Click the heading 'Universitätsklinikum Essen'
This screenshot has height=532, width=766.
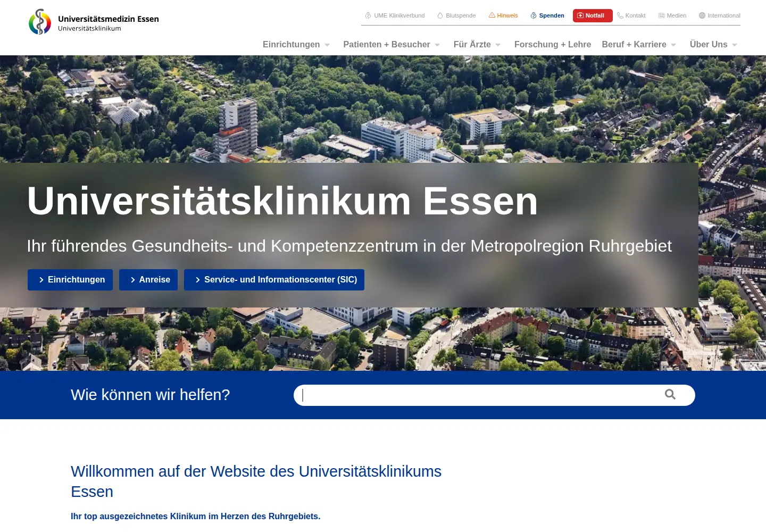[282, 201]
